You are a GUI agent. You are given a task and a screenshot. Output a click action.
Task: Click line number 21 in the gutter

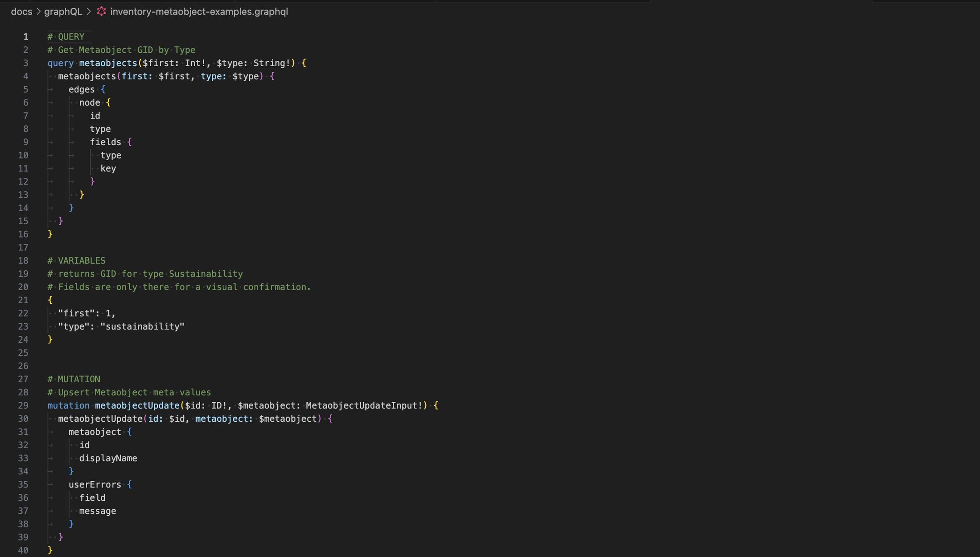(x=23, y=300)
